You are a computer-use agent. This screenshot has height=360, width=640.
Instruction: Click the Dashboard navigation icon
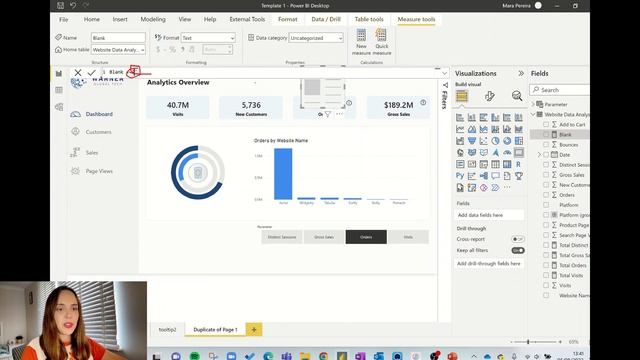coord(76,114)
